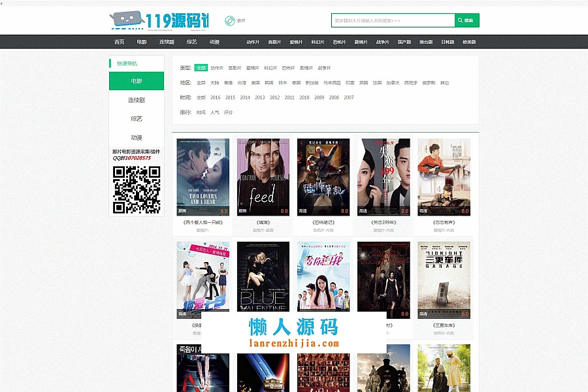This screenshot has height=392, width=588.
Task: Filter by year 2014
Action: pos(245,97)
